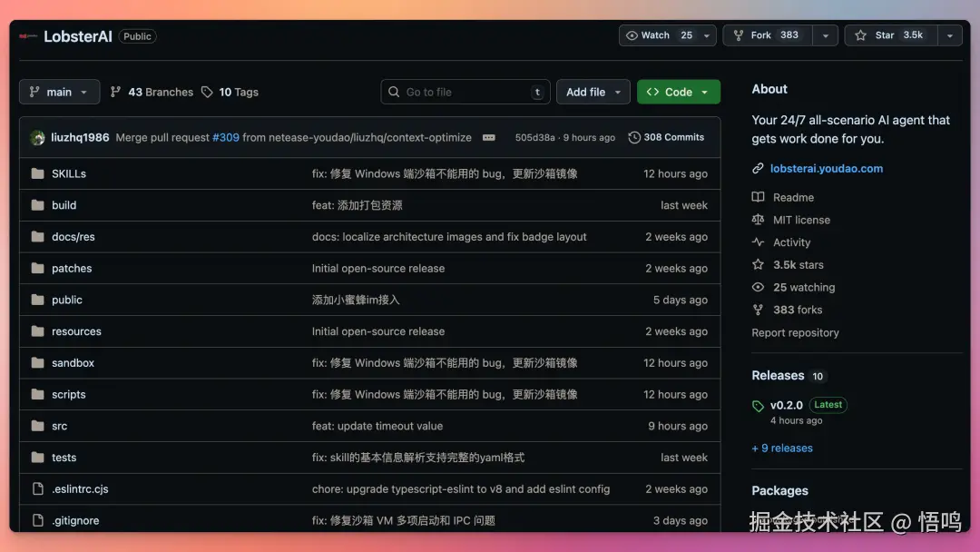Open commit 'docs: localize architecture images and fix badge layout'
The width and height of the screenshot is (980, 552).
click(x=449, y=237)
